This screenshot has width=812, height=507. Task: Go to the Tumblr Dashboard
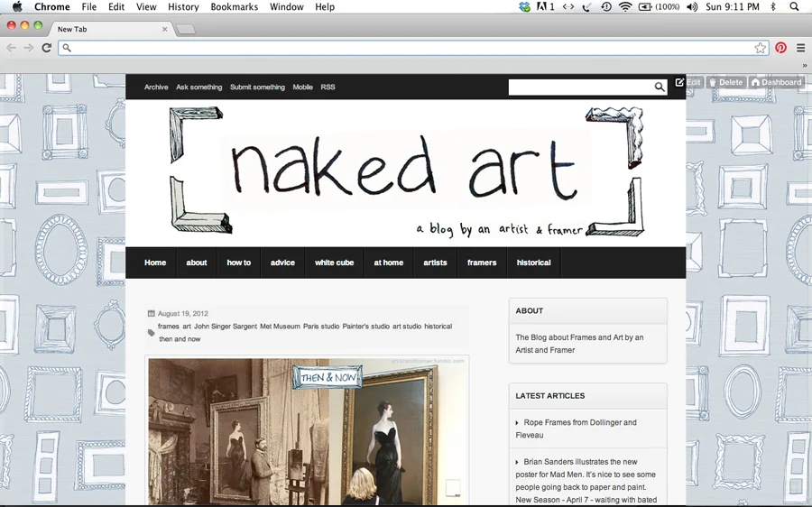(776, 82)
